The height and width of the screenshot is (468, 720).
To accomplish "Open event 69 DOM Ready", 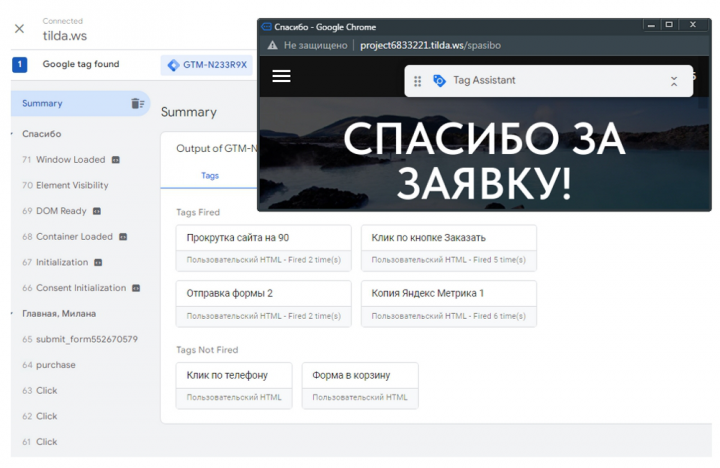I will coord(54,211).
